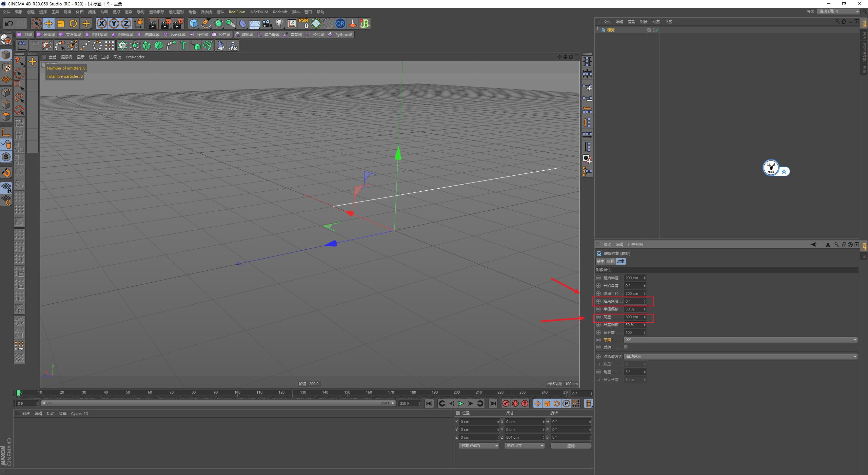
Task: Lock the X axis with the X button
Action: click(102, 23)
